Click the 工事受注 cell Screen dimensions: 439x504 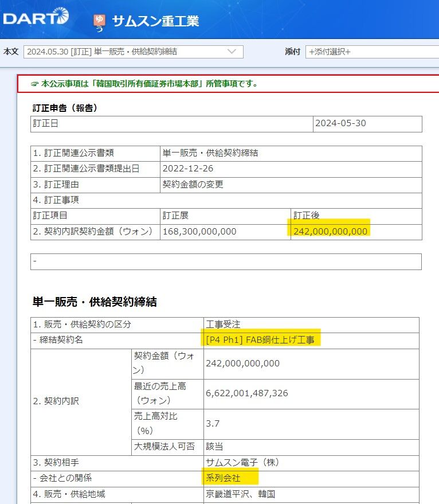(x=311, y=325)
